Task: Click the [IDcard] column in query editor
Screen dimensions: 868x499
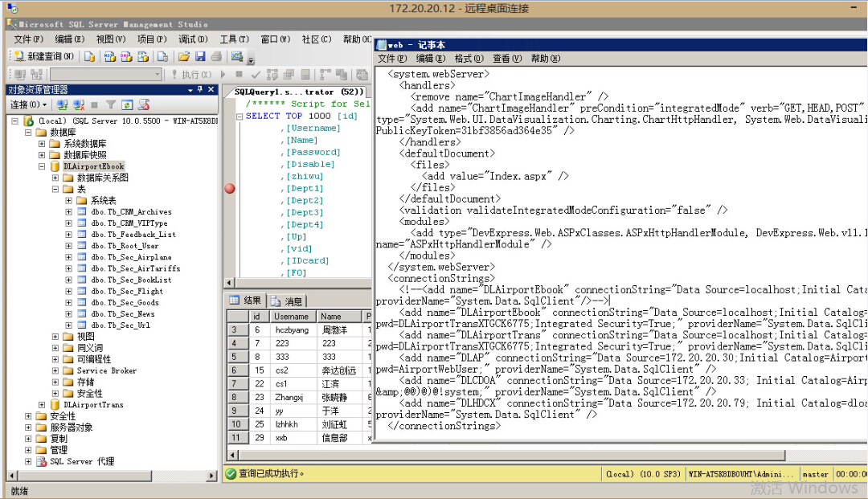Action: [x=307, y=260]
